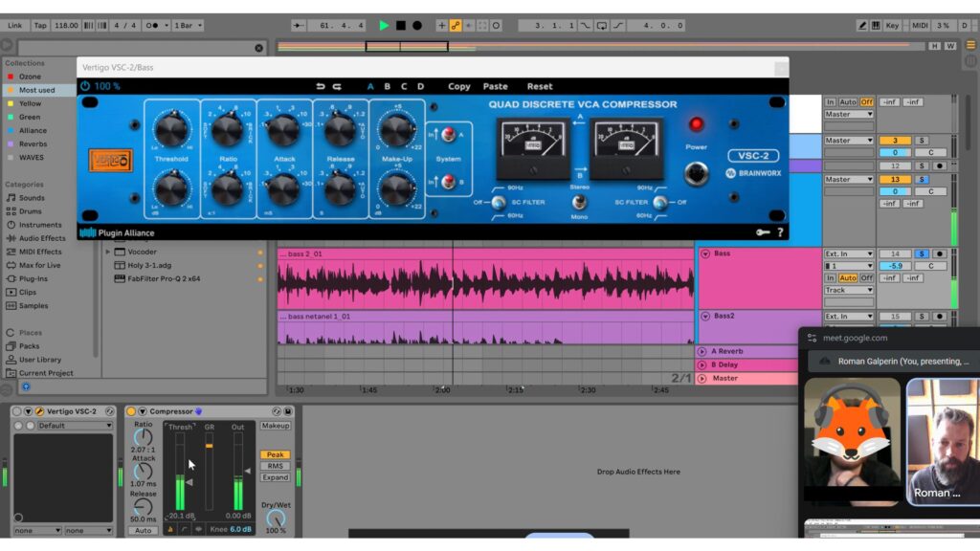The image size is (980, 551).
Task: Select plugin preset slot B
Action: pos(387,86)
